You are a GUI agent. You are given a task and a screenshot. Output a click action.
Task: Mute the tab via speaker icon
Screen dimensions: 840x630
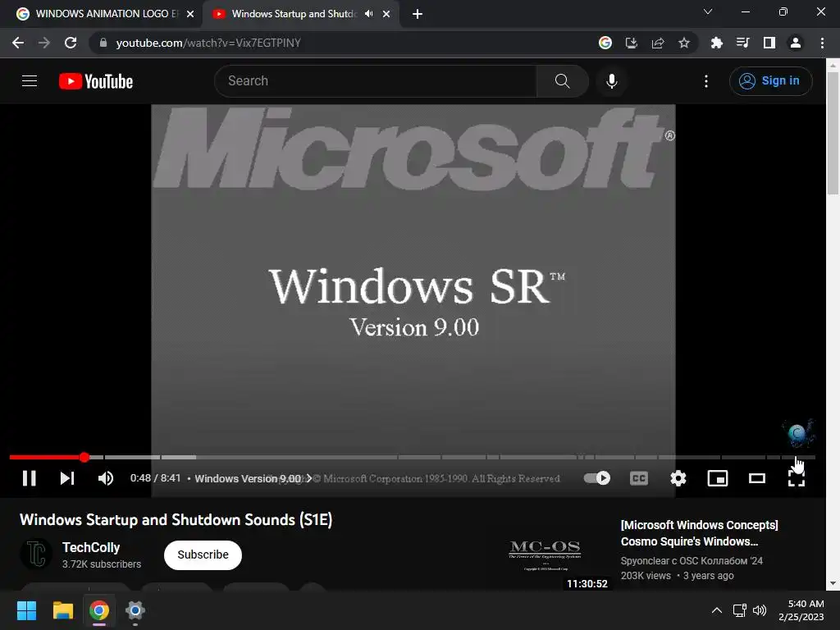(x=368, y=14)
